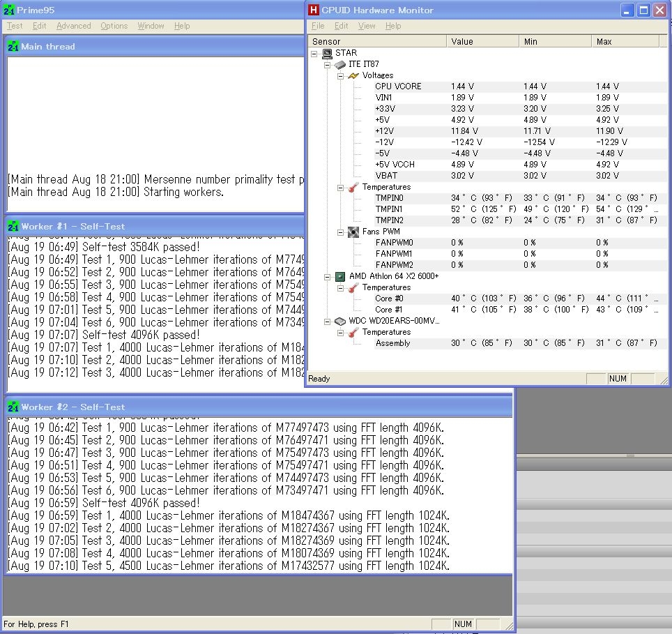Select the CPU VCORE sensor row

(x=398, y=86)
